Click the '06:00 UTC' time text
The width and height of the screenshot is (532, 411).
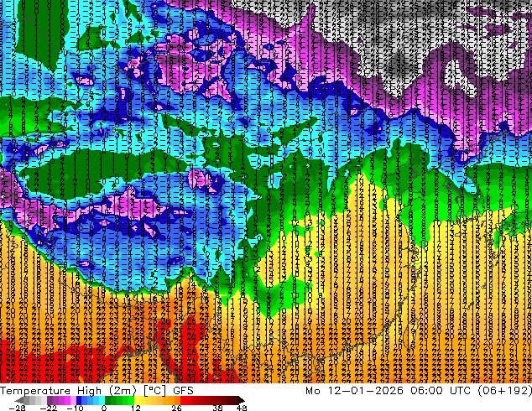tap(441, 391)
